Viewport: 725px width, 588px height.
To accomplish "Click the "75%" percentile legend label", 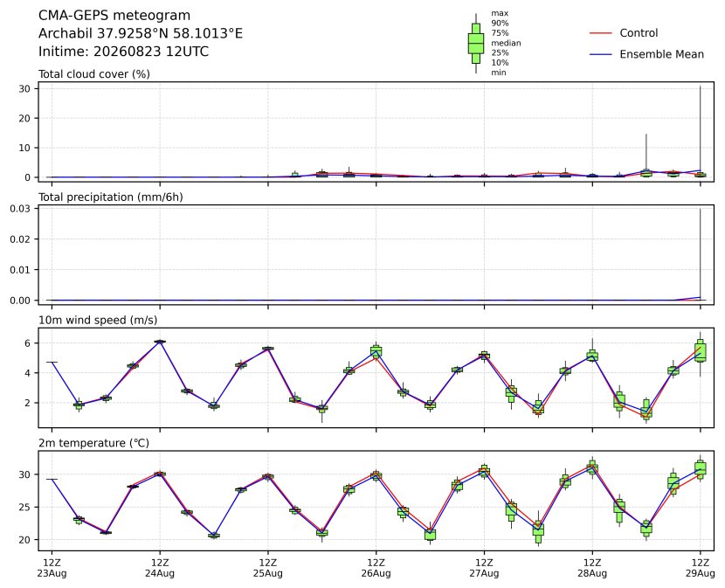I will 500,33.
